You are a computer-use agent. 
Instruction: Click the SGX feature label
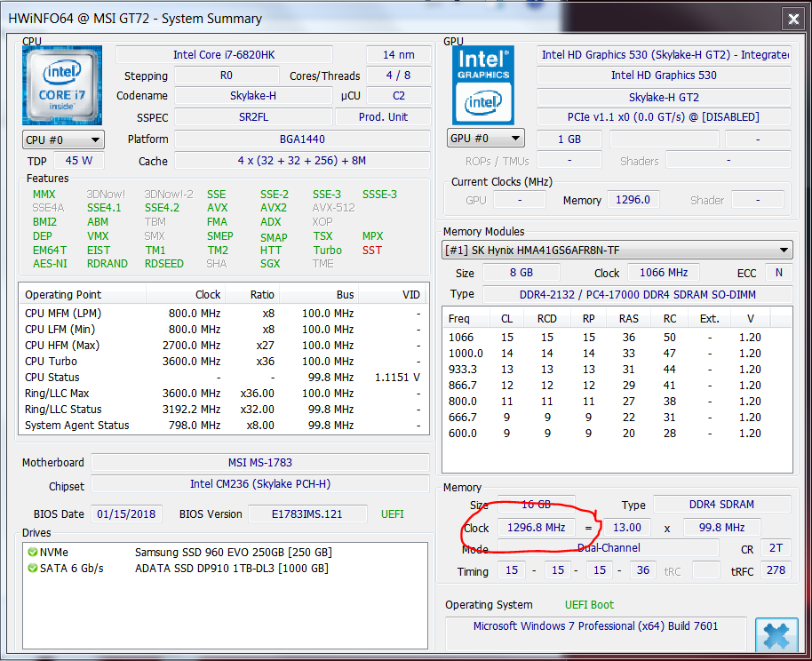pyautogui.click(x=270, y=264)
